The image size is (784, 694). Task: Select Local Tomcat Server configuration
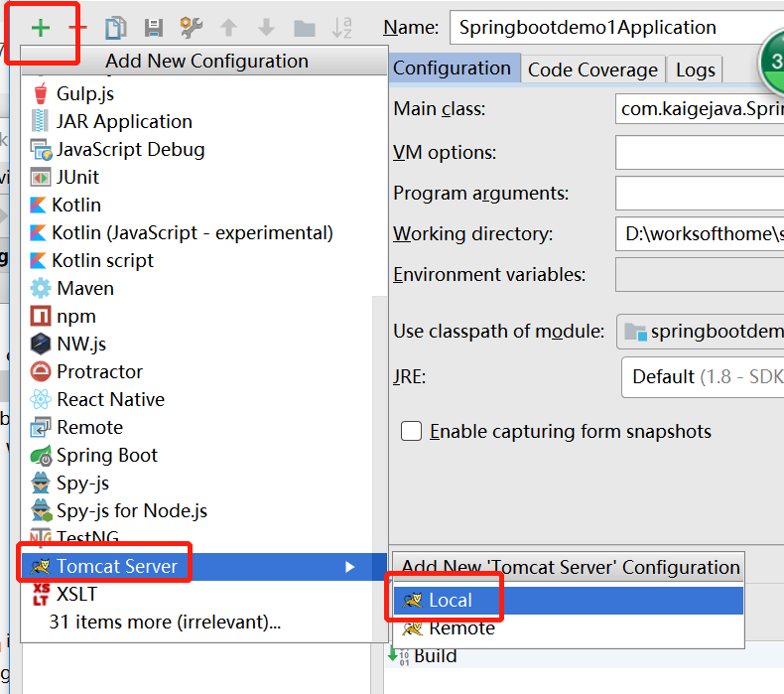point(450,601)
